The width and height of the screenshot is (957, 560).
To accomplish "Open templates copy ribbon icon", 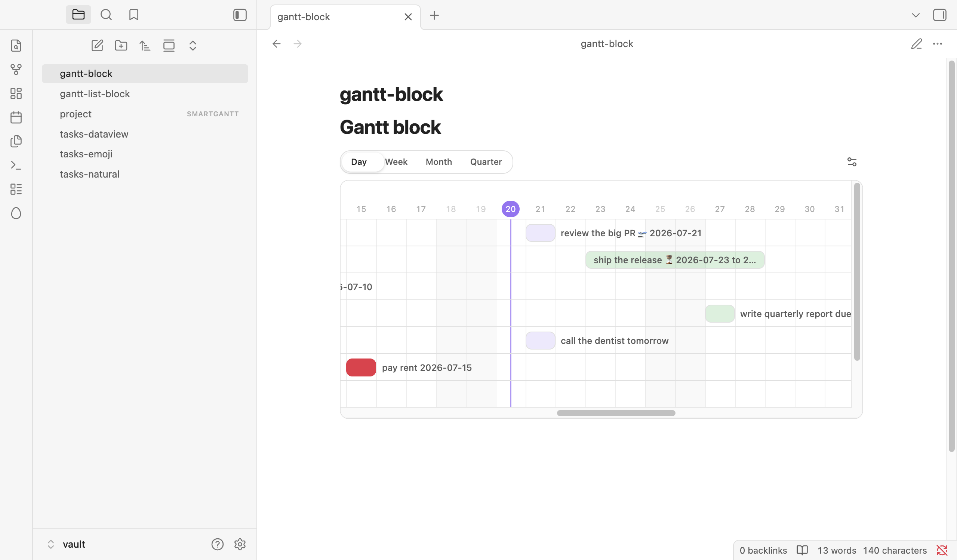I will tap(16, 141).
